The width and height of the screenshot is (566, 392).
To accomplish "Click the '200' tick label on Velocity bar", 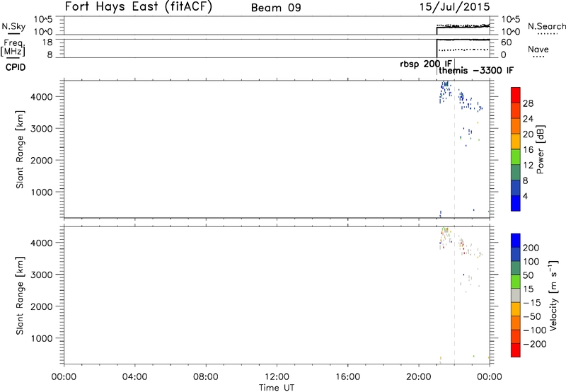I will (x=531, y=248).
